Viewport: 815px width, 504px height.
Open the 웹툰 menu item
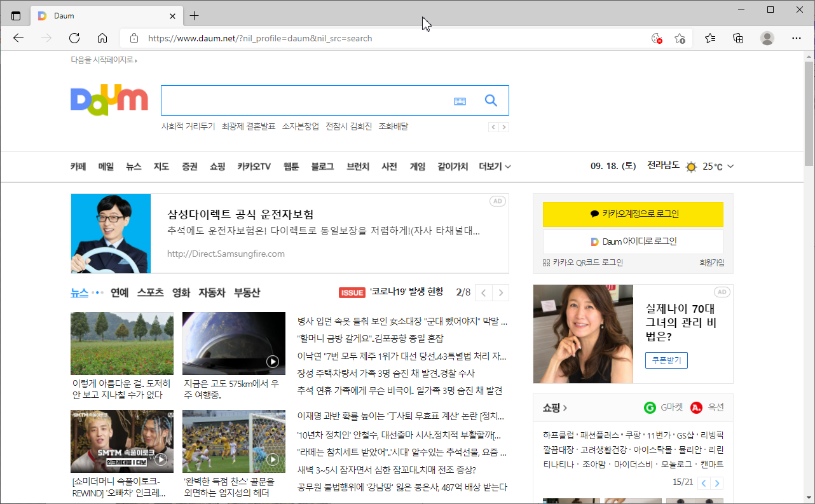[291, 167]
